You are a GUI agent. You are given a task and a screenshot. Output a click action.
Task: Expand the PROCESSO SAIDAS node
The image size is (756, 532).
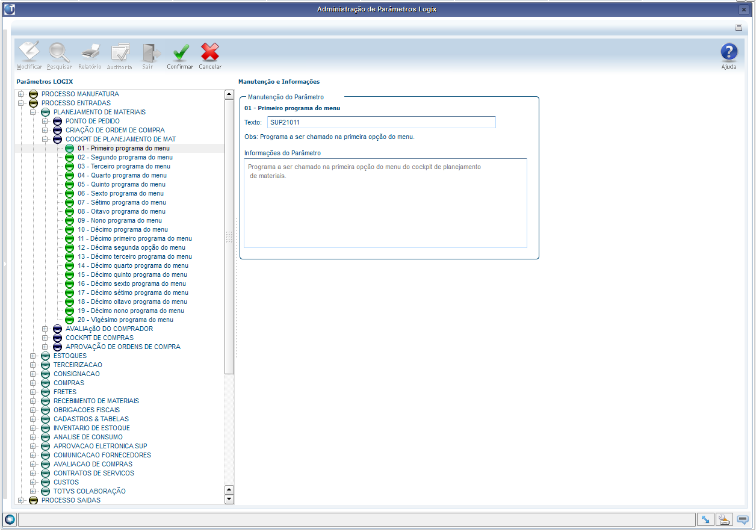point(21,501)
